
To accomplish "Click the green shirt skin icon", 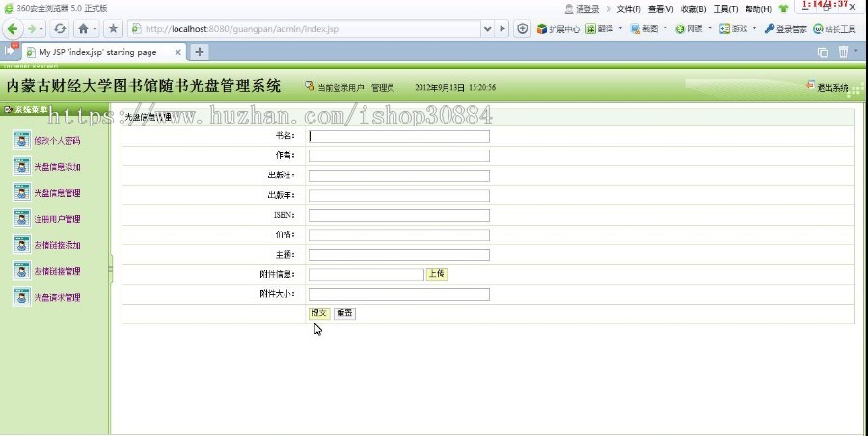I will (783, 9).
